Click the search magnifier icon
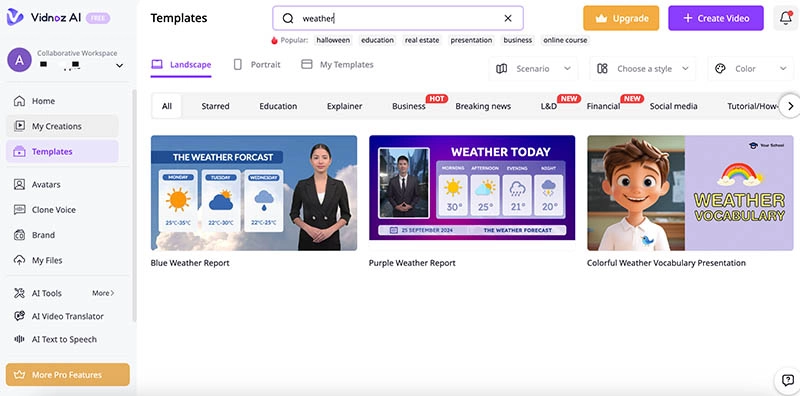800x396 pixels. coord(288,18)
